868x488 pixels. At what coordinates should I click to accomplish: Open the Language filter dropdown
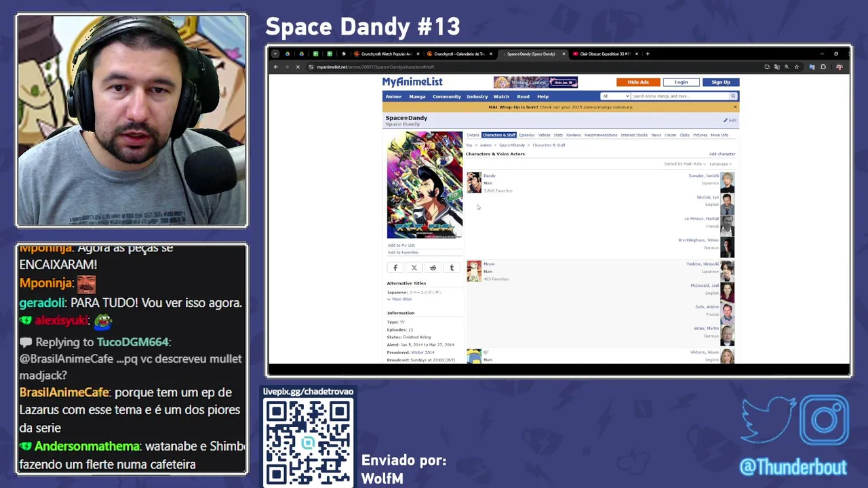pyautogui.click(x=720, y=164)
